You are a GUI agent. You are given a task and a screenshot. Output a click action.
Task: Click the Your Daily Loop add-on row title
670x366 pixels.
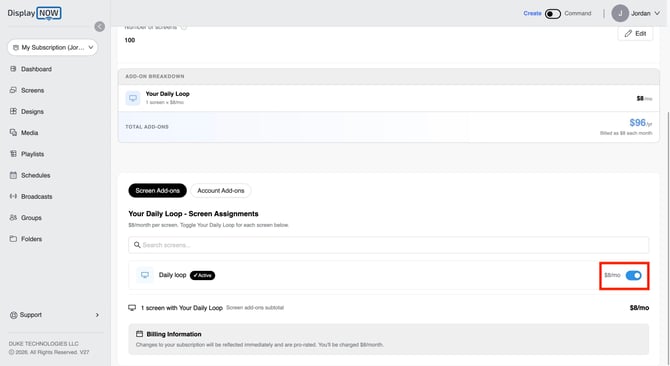point(168,94)
